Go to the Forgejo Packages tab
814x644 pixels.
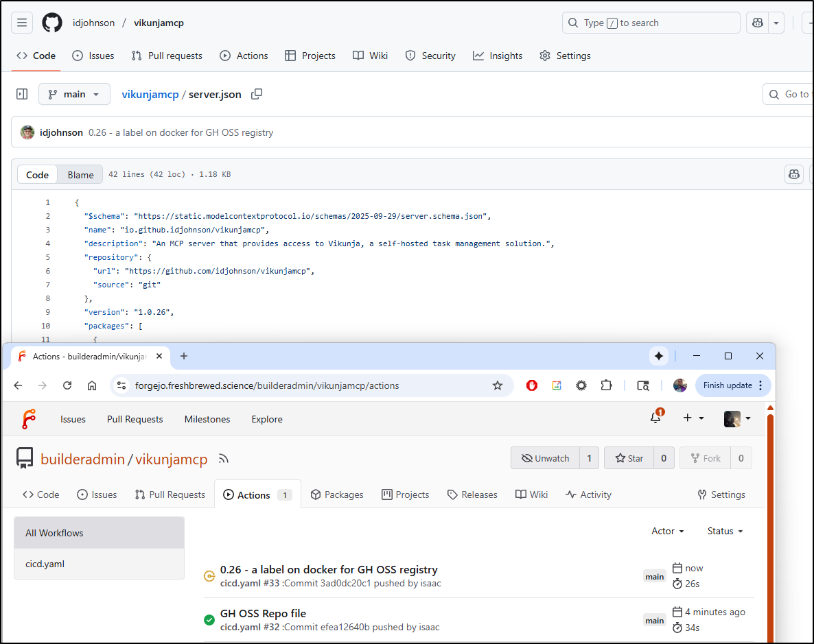coord(337,494)
